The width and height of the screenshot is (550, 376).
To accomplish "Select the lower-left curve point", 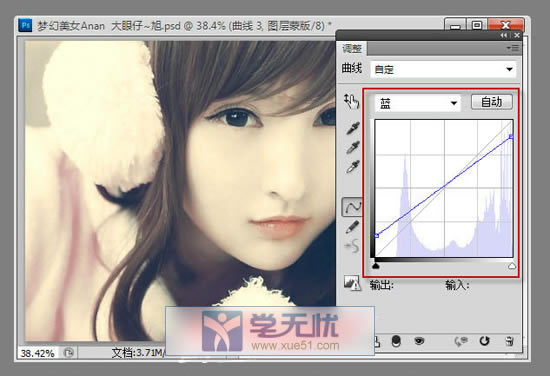I will (377, 236).
